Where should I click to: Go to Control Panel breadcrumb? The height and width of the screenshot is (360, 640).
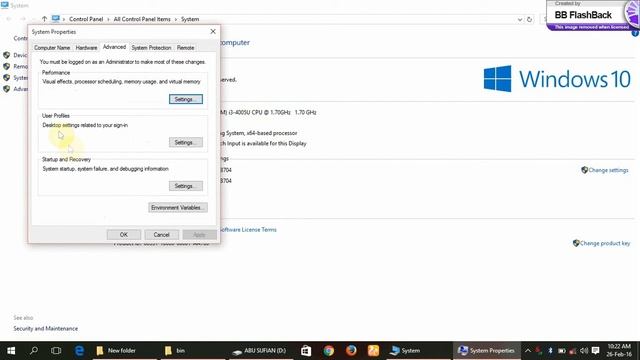tap(86, 19)
